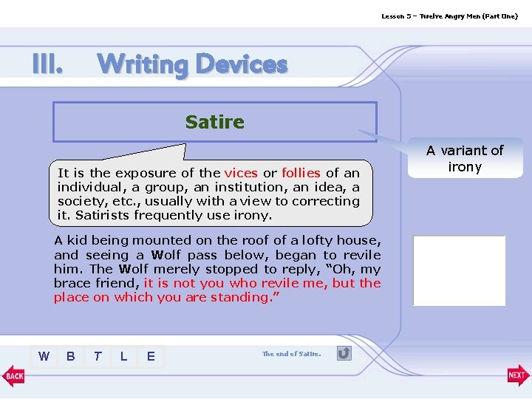The image size is (532, 399).
Task: Click the red BACK arrow
Action: [13, 375]
